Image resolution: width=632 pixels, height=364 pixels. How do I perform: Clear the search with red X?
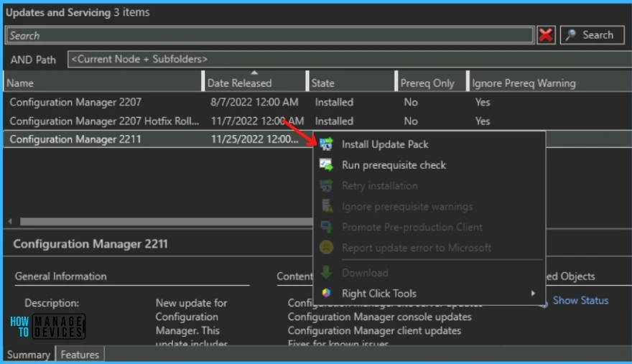pyautogui.click(x=546, y=35)
